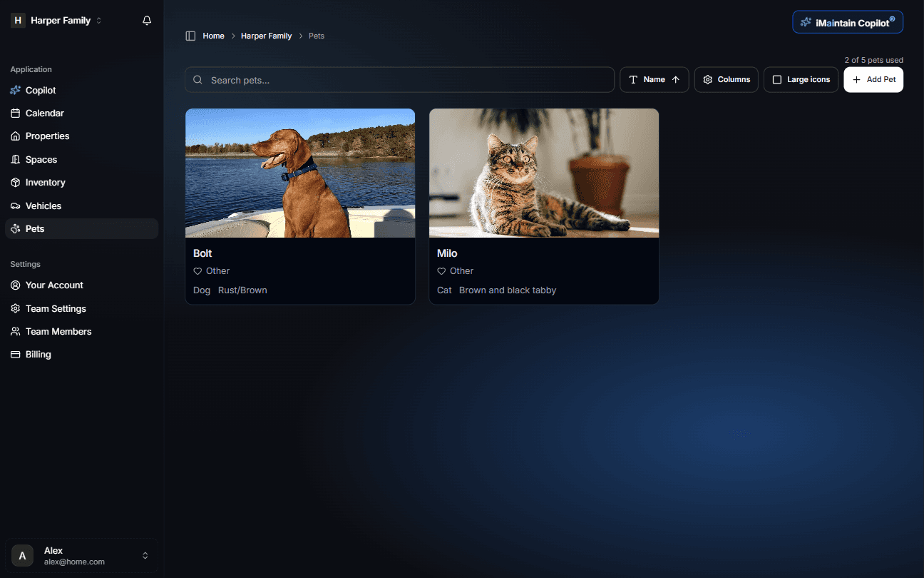Click the Billing card icon
This screenshot has height=578, width=924.
point(16,355)
